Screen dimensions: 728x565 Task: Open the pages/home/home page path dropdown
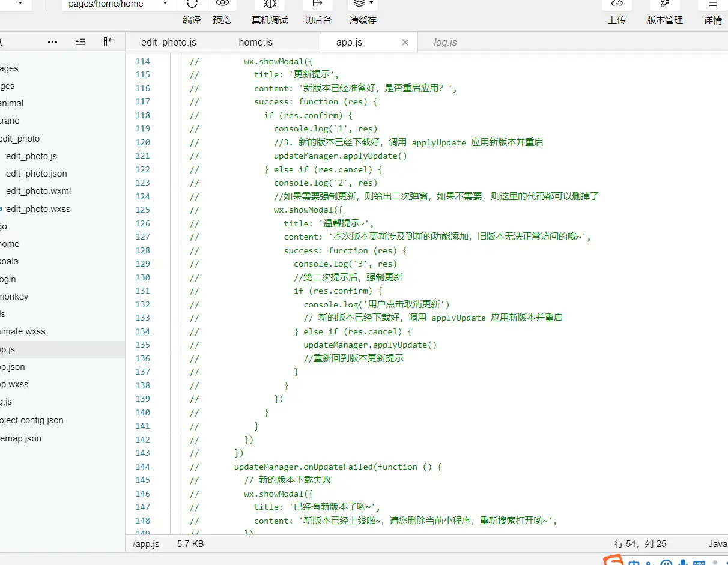(119, 4)
